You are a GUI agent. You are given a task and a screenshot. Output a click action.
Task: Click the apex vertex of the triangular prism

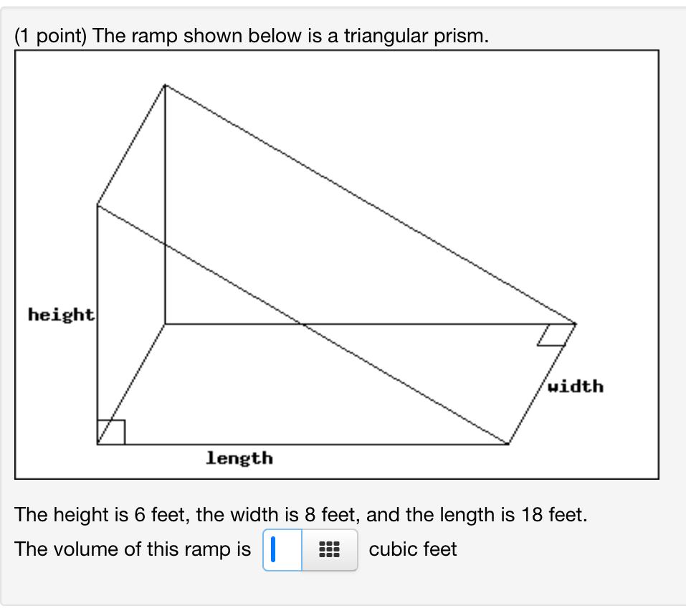coord(166,84)
